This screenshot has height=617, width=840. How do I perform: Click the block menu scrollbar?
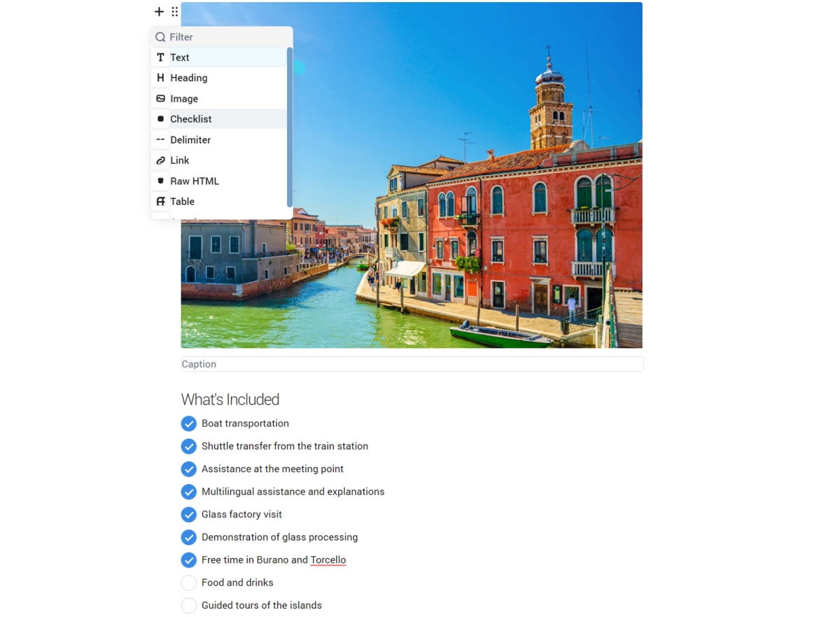[x=290, y=126]
